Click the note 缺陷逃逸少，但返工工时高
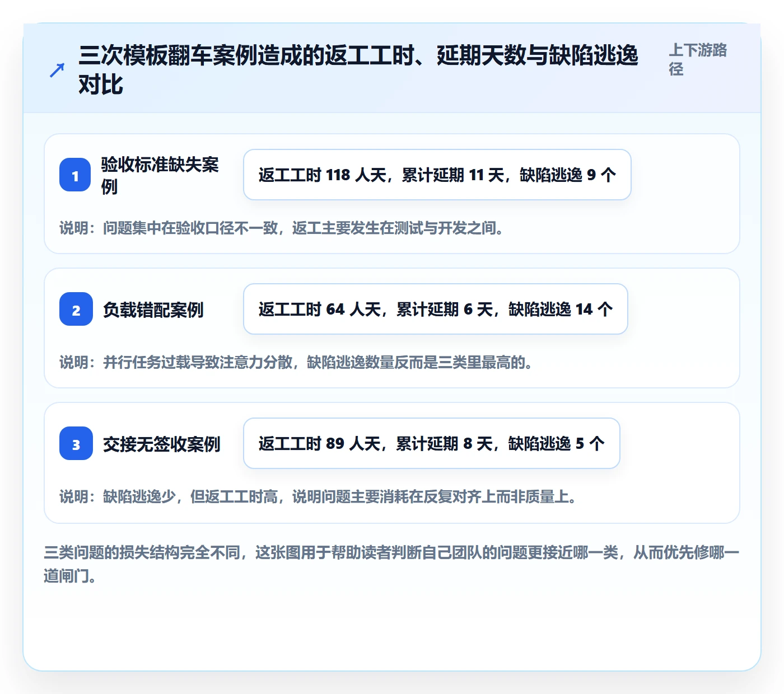The width and height of the screenshot is (784, 694). pyautogui.click(x=318, y=496)
